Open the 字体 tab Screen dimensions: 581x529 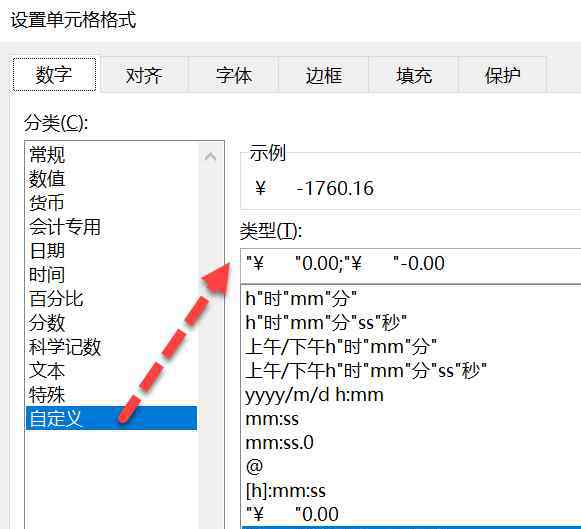(234, 74)
